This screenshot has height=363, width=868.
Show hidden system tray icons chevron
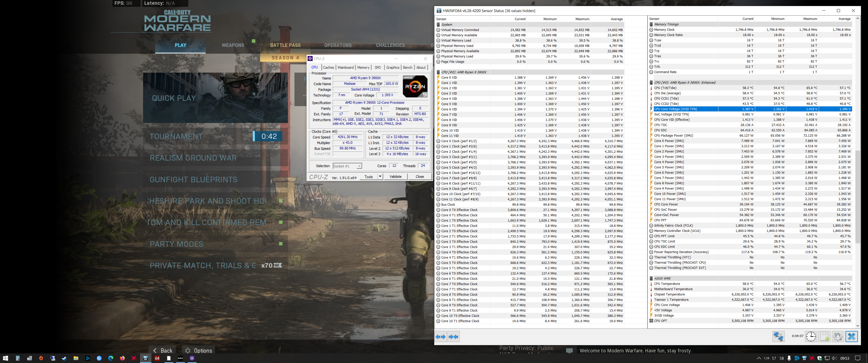click(759, 358)
